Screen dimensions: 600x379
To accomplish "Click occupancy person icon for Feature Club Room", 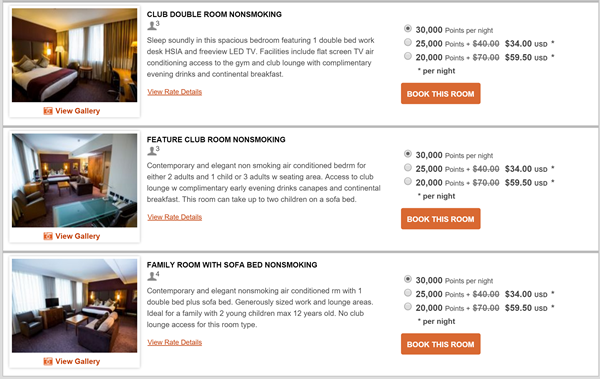I will 152,151.
